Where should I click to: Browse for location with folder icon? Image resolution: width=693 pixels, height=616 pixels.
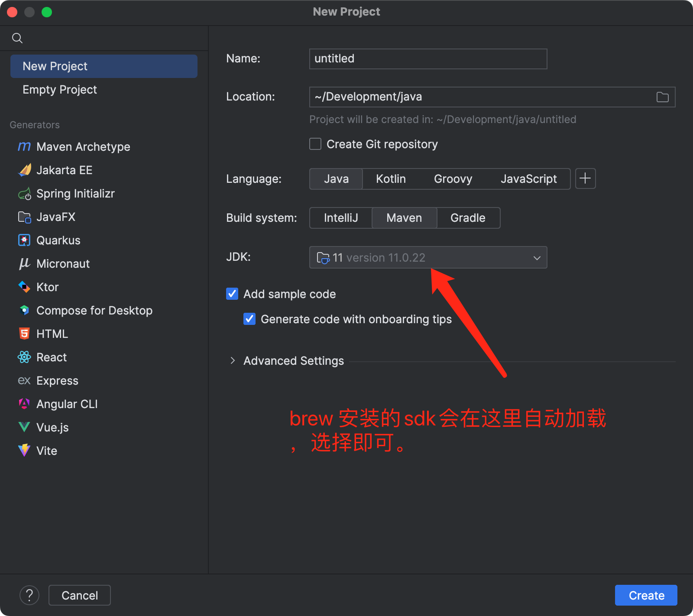click(663, 97)
